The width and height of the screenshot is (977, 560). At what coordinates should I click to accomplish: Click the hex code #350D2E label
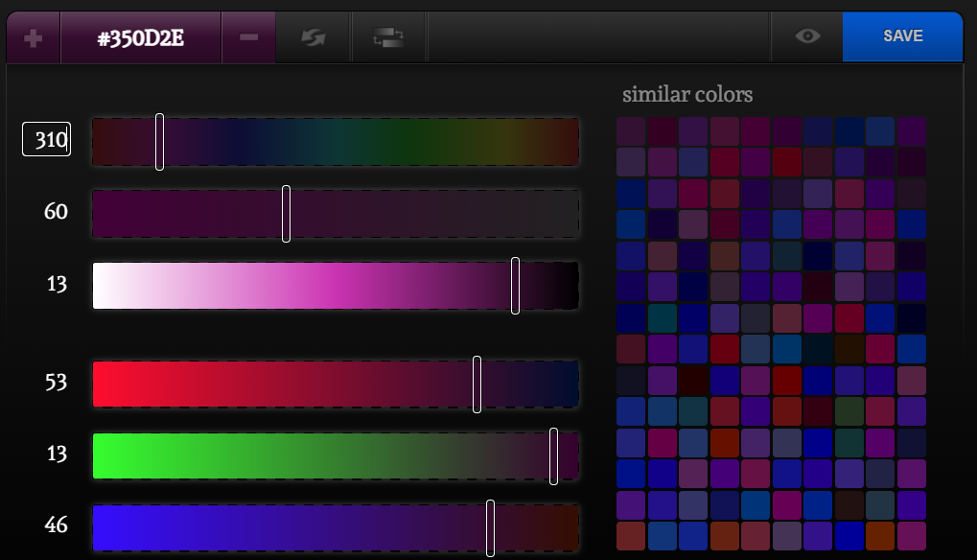tap(140, 36)
